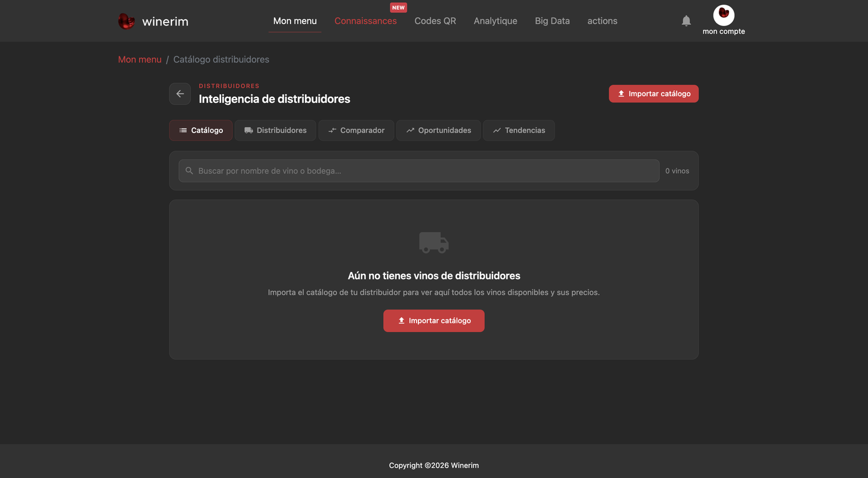Open Connaissances in top navigation
This screenshot has width=868, height=478.
pos(366,21)
